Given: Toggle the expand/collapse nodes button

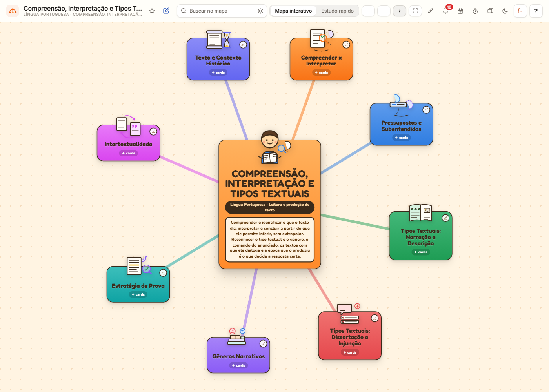Looking at the screenshot, I should (400, 11).
